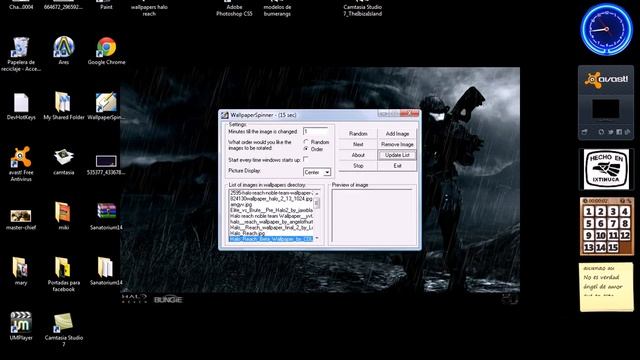Launch Ares from the desktop
The width and height of the screenshot is (640, 360).
point(64,47)
